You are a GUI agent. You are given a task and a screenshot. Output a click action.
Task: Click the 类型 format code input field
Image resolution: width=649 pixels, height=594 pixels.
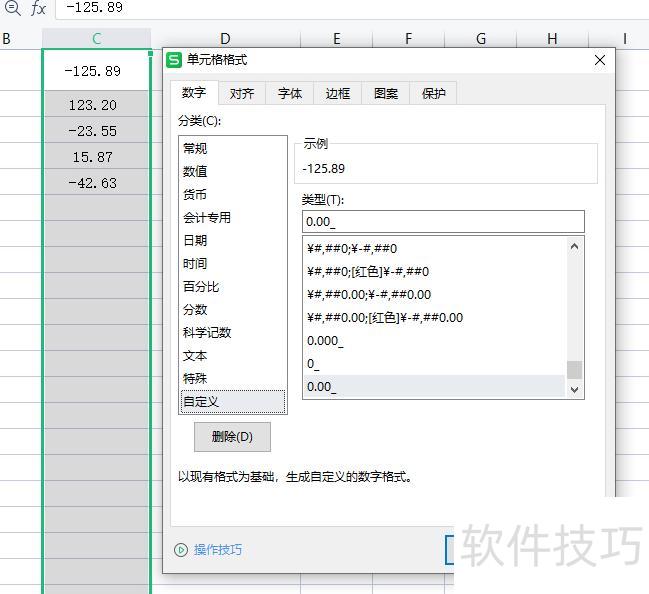[442, 222]
